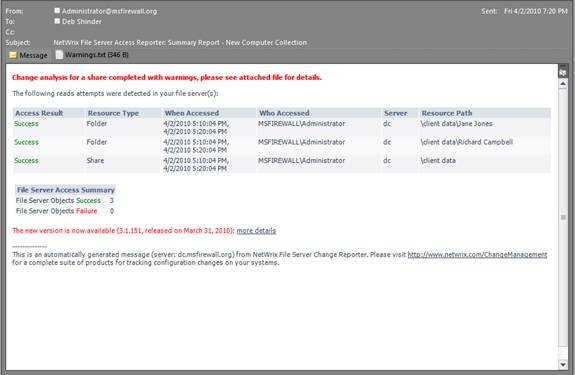The height and width of the screenshot is (375, 575).
Task: Click sender Administrator@msfirewall.org
Action: (109, 11)
